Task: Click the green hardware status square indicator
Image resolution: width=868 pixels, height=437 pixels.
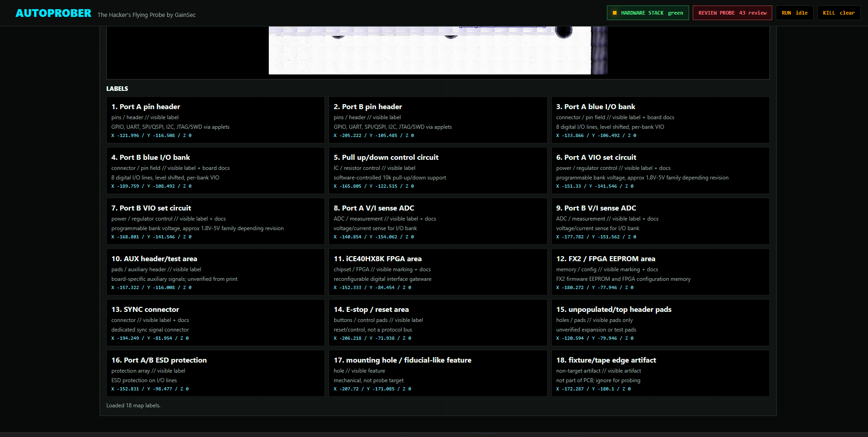Action: [614, 13]
